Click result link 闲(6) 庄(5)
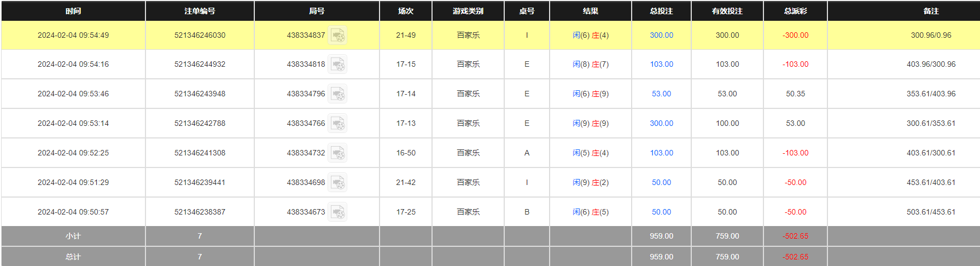The image size is (980, 266). click(590, 212)
